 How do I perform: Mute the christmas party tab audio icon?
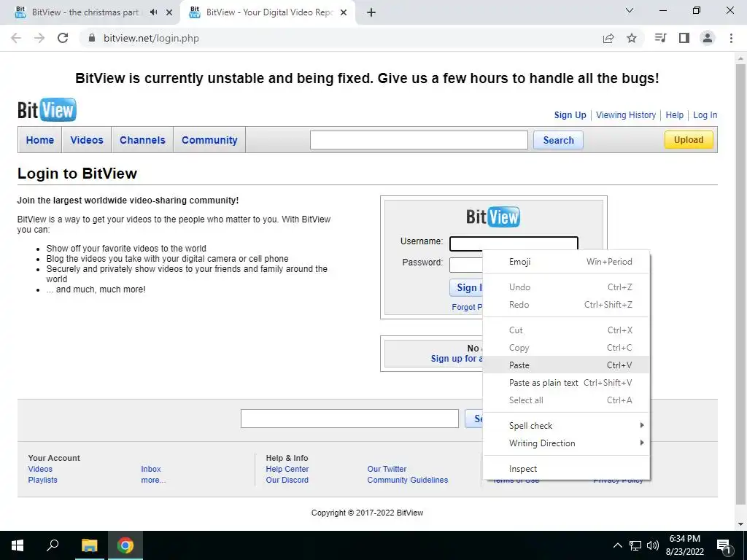coord(153,12)
